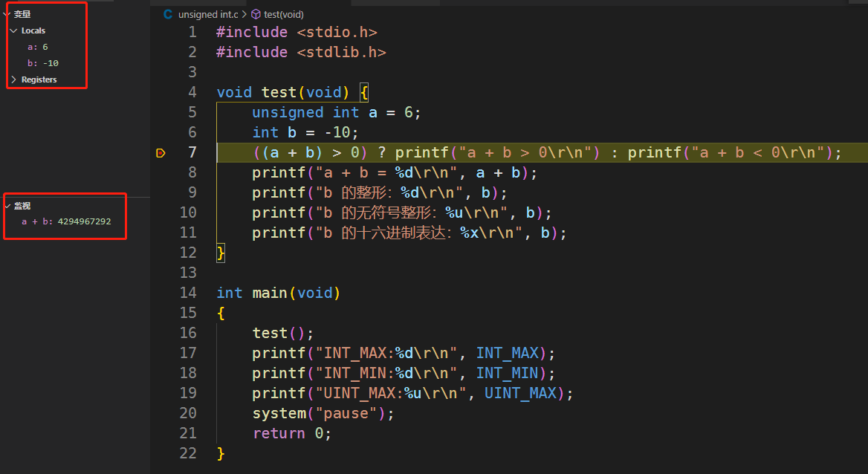Screen dimensions: 868x474
Task: Click the breakpoint arrow marker on line 7
Action: (x=160, y=153)
